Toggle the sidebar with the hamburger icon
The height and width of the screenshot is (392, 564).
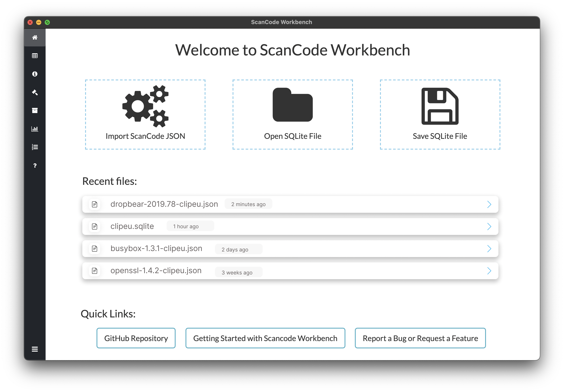(35, 349)
